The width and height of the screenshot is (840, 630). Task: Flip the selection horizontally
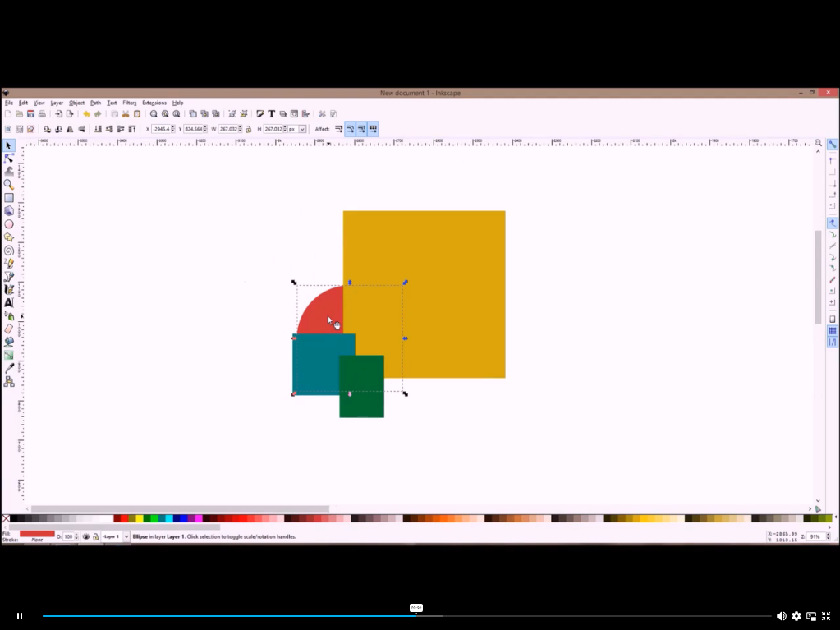coord(70,129)
